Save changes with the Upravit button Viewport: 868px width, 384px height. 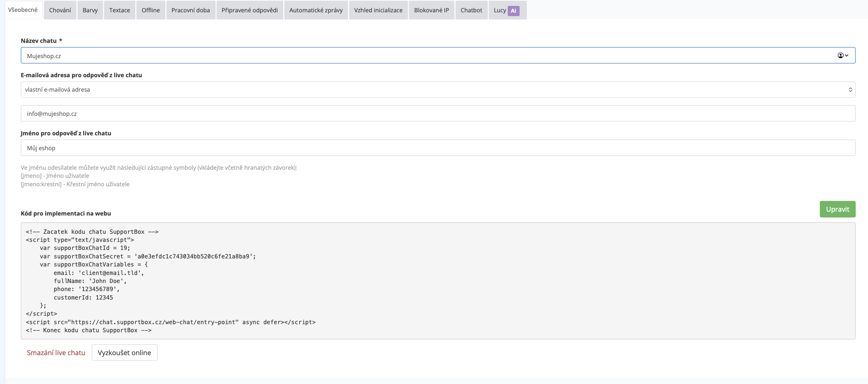point(837,209)
